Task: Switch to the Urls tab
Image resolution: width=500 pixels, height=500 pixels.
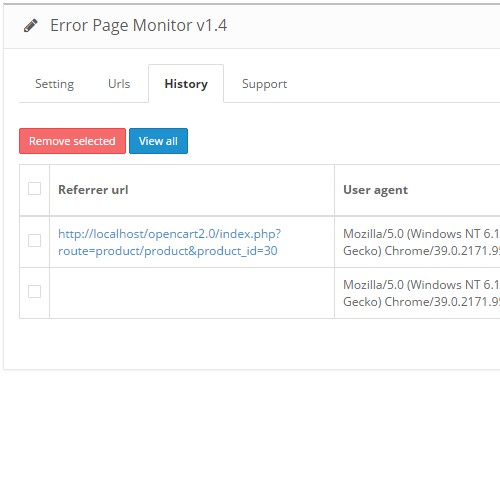Action: click(119, 84)
